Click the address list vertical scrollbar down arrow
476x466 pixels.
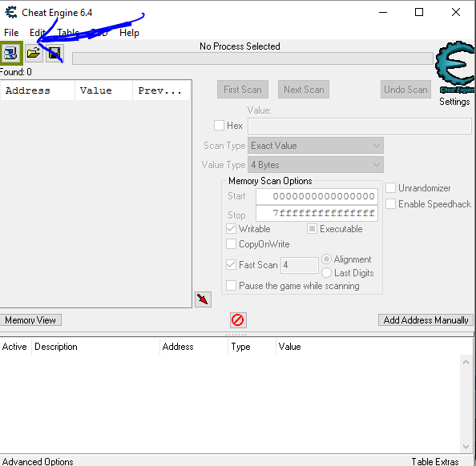click(466, 446)
